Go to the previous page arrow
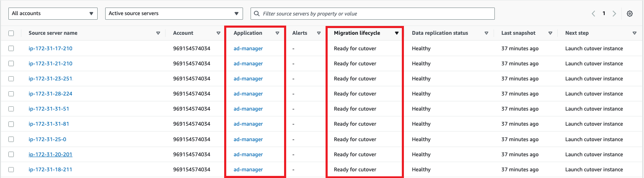The height and width of the screenshot is (178, 644). (594, 13)
